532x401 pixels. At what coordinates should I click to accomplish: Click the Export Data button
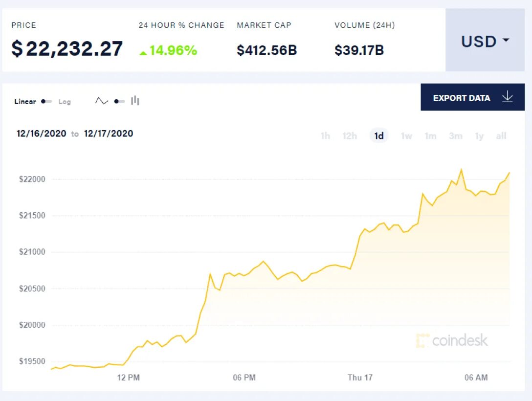click(473, 97)
